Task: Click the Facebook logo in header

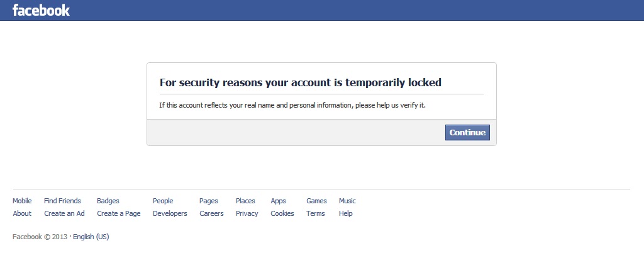Action: tap(41, 10)
